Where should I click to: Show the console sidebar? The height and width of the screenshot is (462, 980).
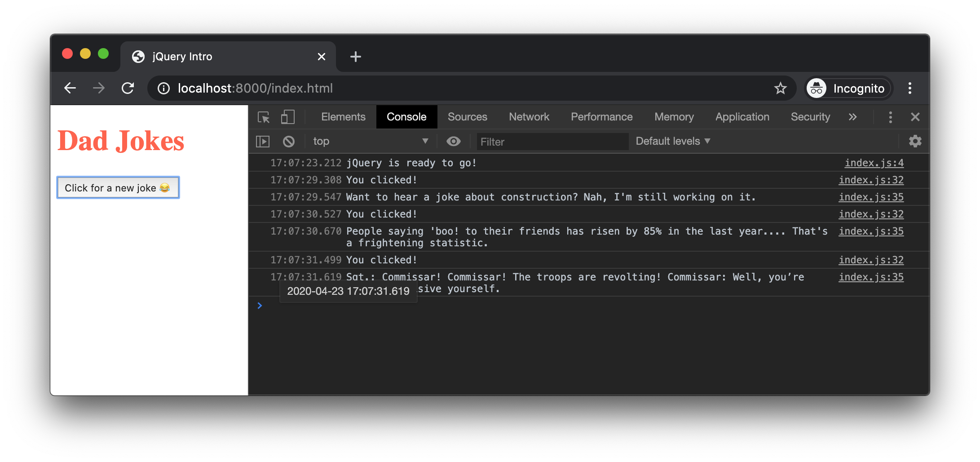click(263, 141)
